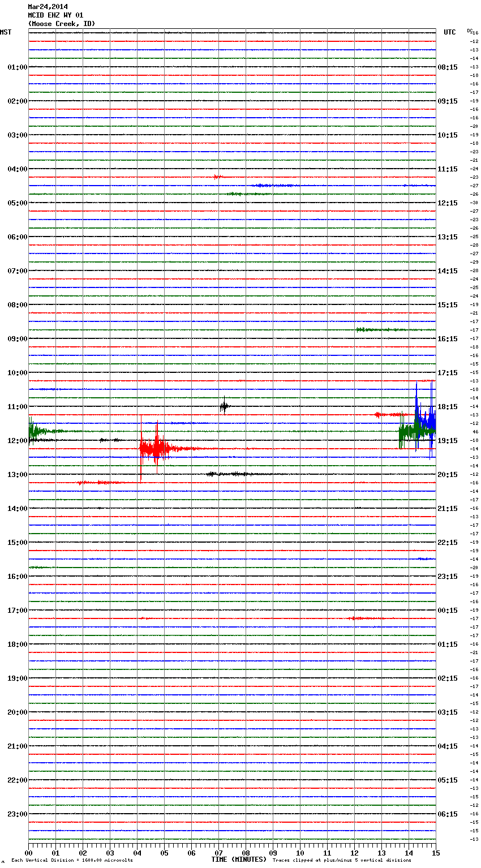
Task: Click the MST timezone header
Action: (6, 32)
